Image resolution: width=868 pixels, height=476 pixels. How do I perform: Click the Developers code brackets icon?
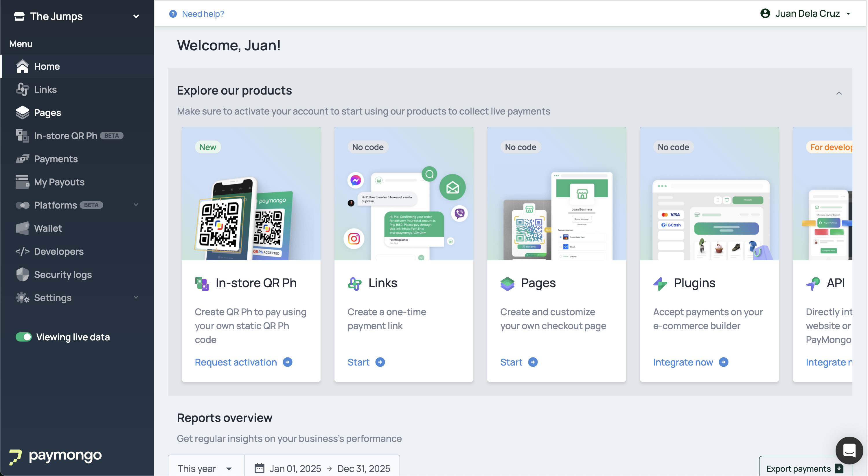tap(22, 251)
